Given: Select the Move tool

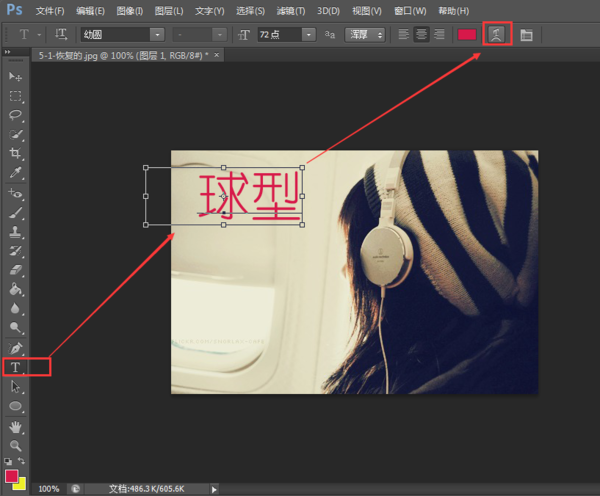Looking at the screenshot, I should 15,77.
